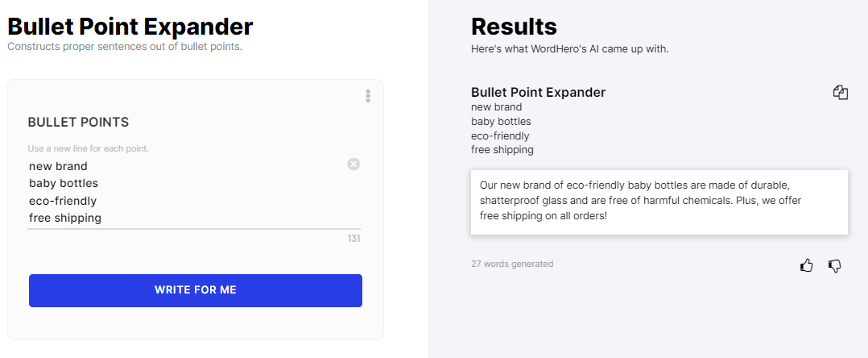Click the 'eco-friendly' line in the input field
The width and height of the screenshot is (868, 358).
(63, 201)
